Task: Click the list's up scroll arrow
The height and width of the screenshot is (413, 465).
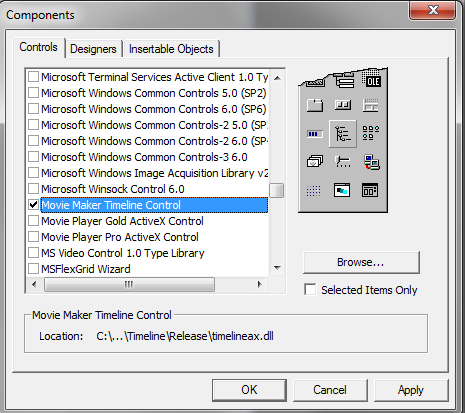Action: click(x=277, y=78)
